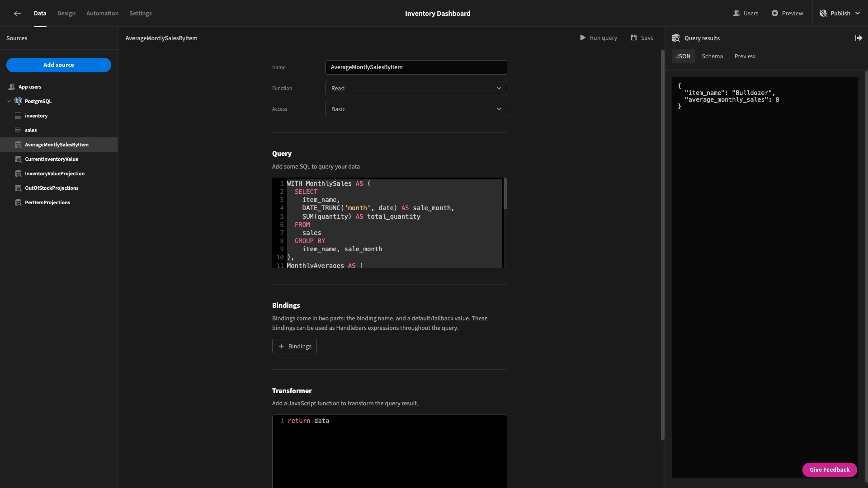Click the query Name input field
868x488 pixels.
tap(416, 67)
